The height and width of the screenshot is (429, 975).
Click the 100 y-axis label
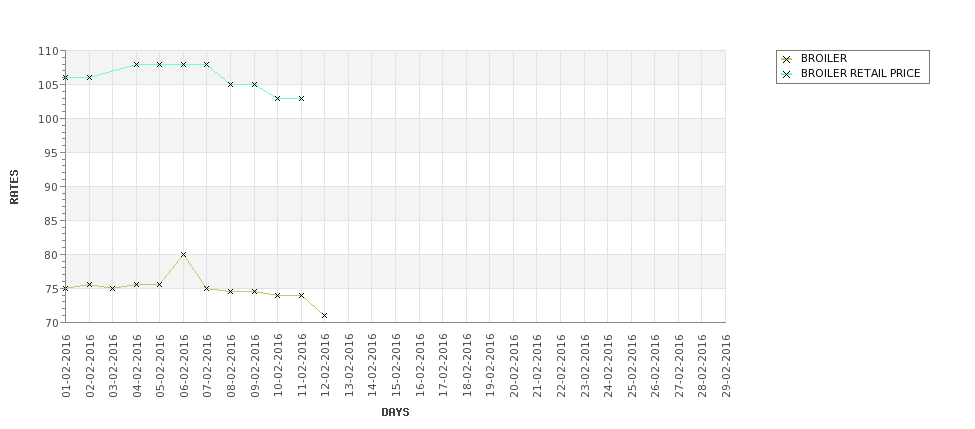(51, 119)
